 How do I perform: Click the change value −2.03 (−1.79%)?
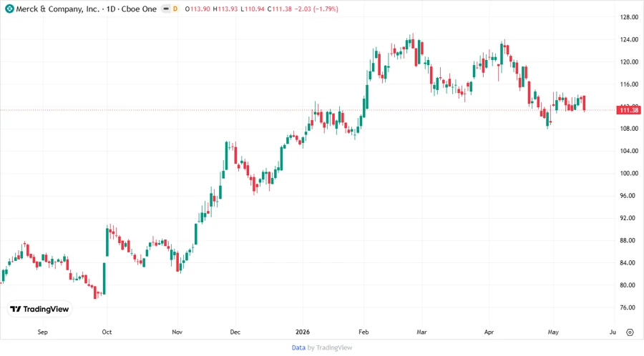(x=316, y=9)
